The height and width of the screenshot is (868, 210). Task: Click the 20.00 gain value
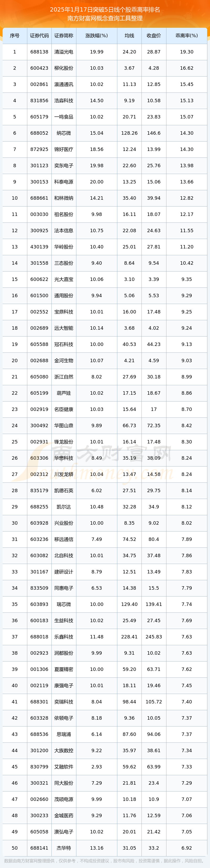click(97, 182)
